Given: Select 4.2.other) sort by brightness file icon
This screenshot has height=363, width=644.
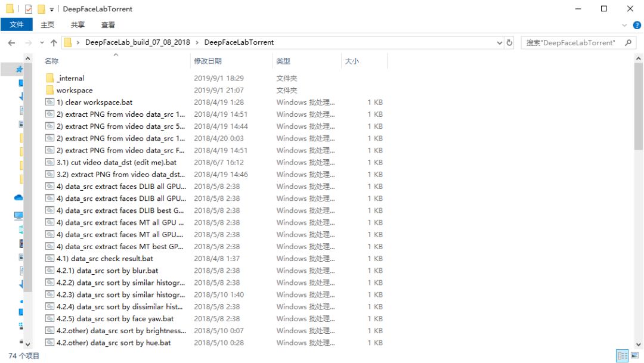Looking at the screenshot, I should [49, 330].
